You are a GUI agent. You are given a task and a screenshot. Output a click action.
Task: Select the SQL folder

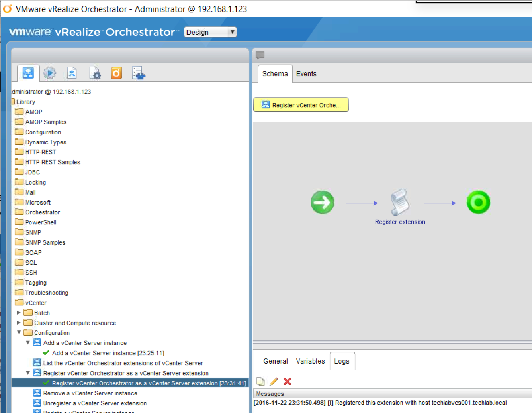[x=31, y=262]
